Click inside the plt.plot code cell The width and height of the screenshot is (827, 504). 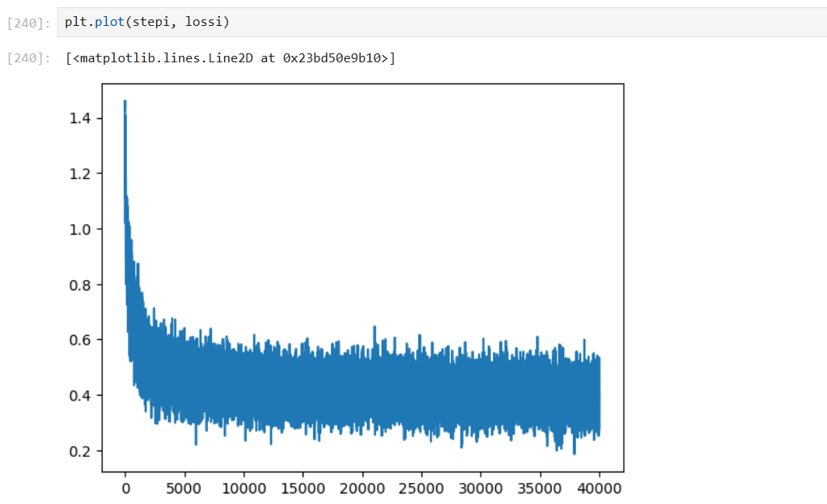tap(486, 23)
